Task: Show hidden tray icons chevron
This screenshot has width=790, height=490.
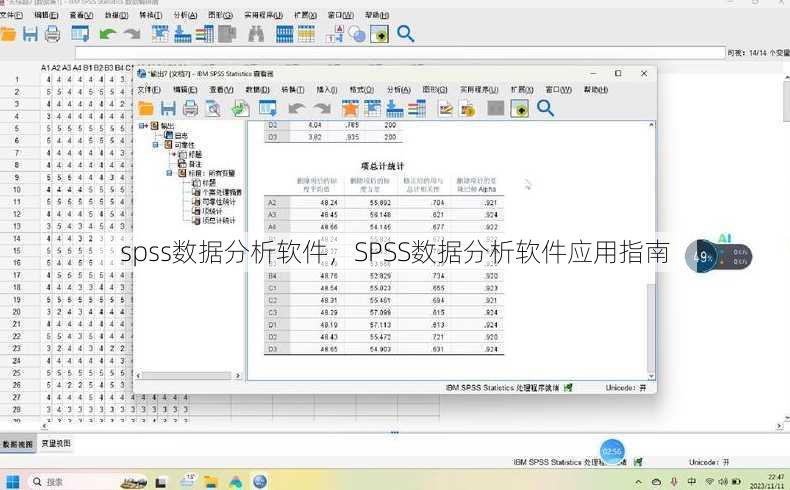Action: pyautogui.click(x=639, y=482)
